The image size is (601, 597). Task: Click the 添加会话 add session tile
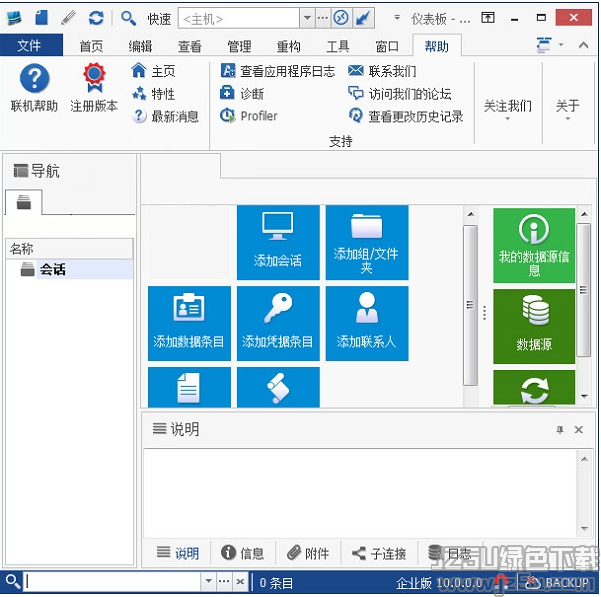point(278,242)
